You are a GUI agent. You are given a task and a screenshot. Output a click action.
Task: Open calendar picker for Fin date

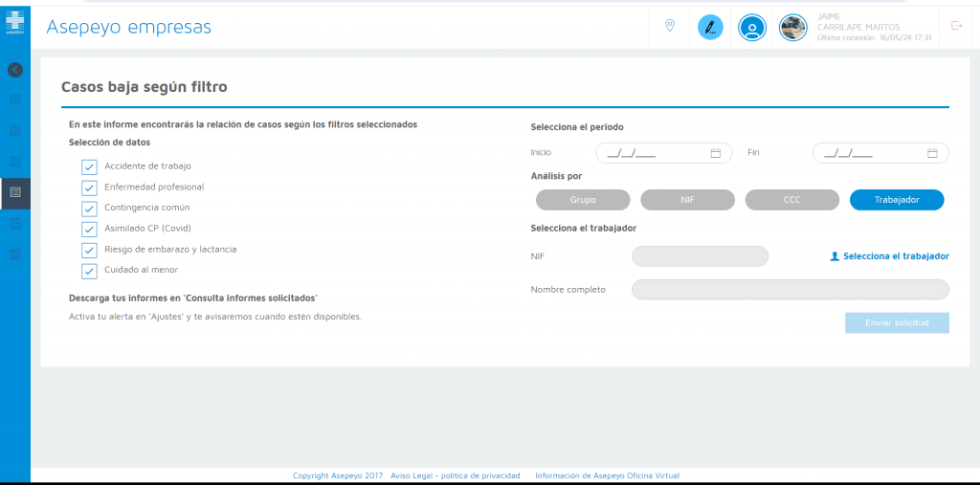coord(932,153)
